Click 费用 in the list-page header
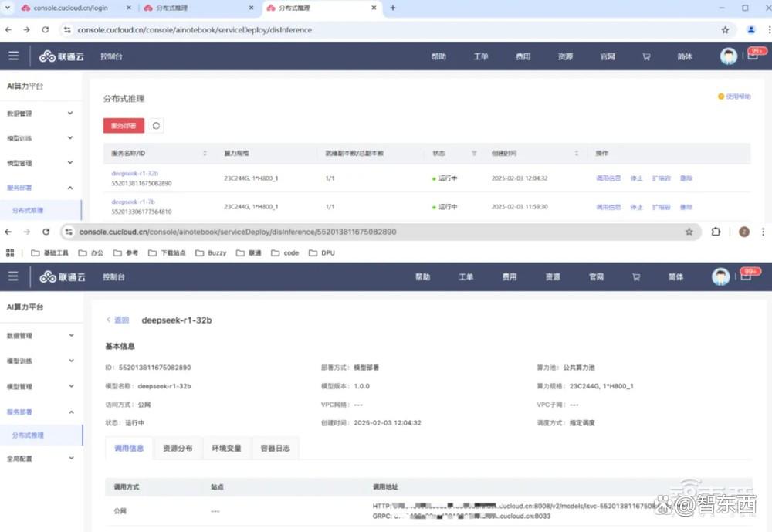 click(x=523, y=56)
